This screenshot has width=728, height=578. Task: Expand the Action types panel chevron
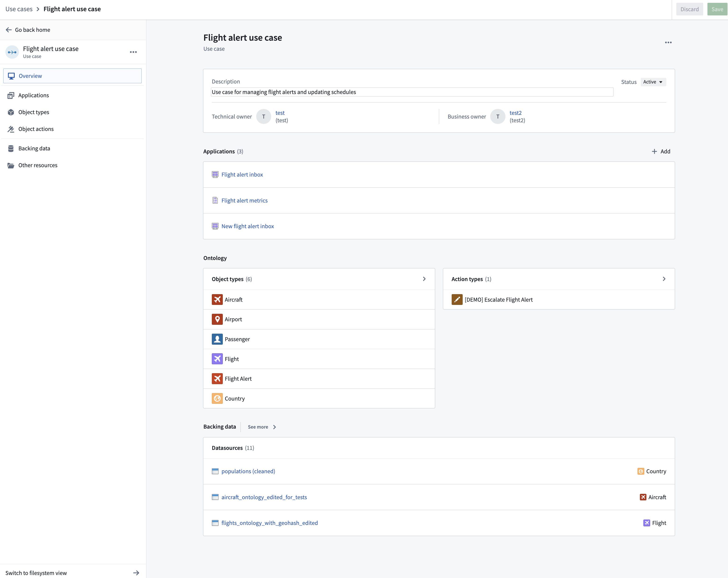[664, 279]
